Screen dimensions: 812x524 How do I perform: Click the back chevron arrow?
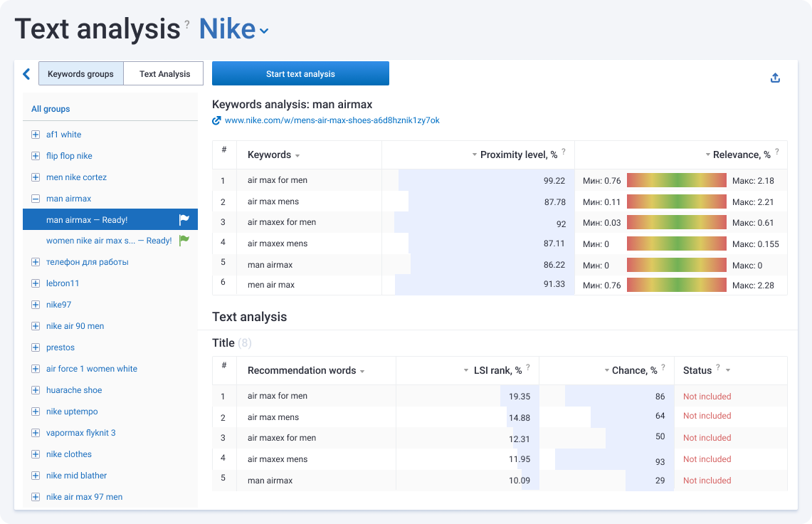26,74
